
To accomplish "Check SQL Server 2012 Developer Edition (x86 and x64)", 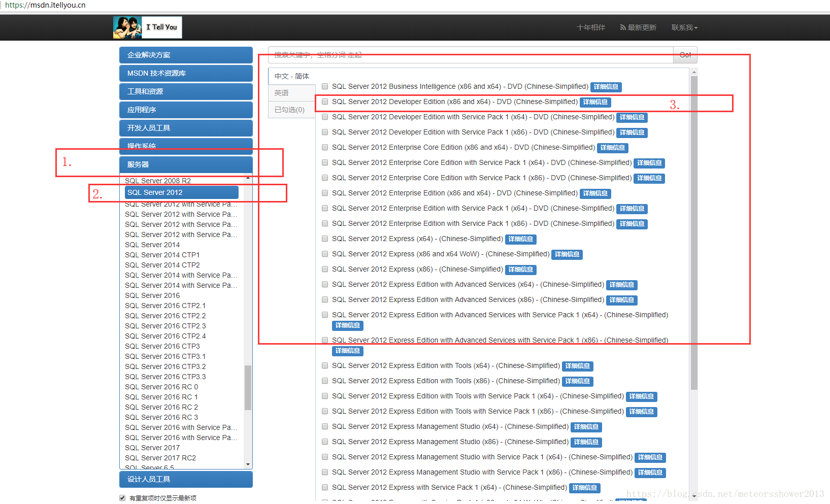I will click(325, 102).
